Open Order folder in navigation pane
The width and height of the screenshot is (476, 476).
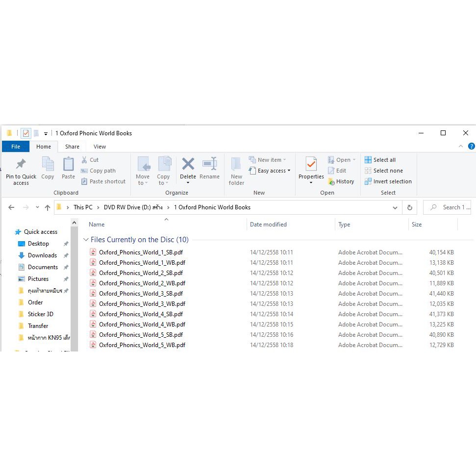(x=31, y=302)
